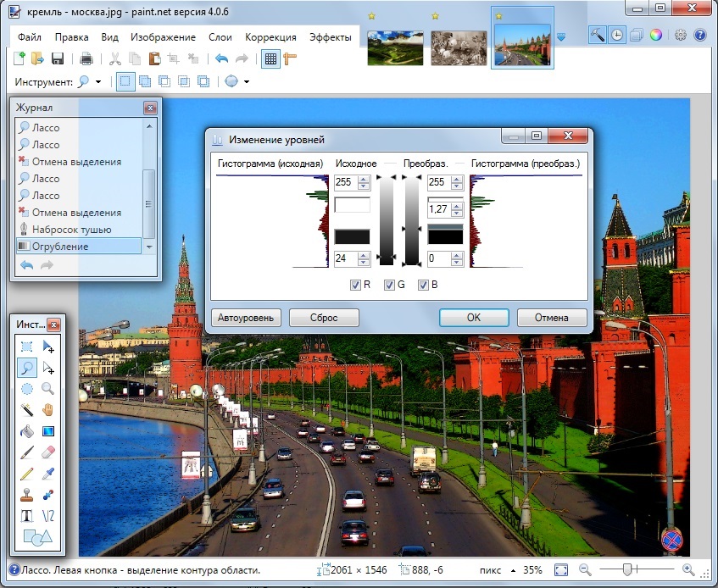Select the Text tool
The image size is (718, 588).
(27, 516)
